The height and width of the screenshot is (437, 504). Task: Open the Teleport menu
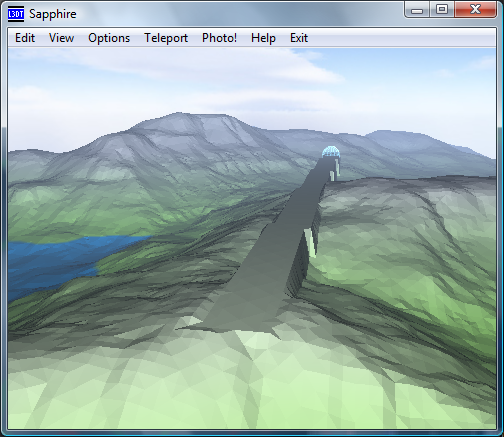[x=166, y=38]
